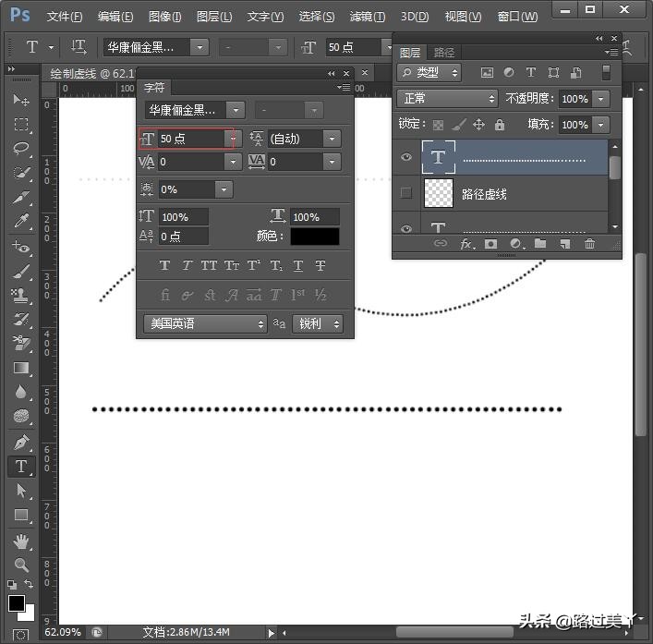This screenshot has height=644, width=653.
Task: Click the delete layer trash icon
Action: click(x=589, y=244)
